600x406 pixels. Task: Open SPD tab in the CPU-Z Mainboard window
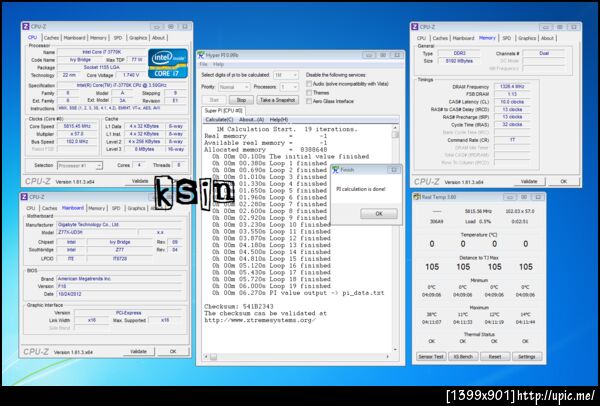tap(116, 208)
